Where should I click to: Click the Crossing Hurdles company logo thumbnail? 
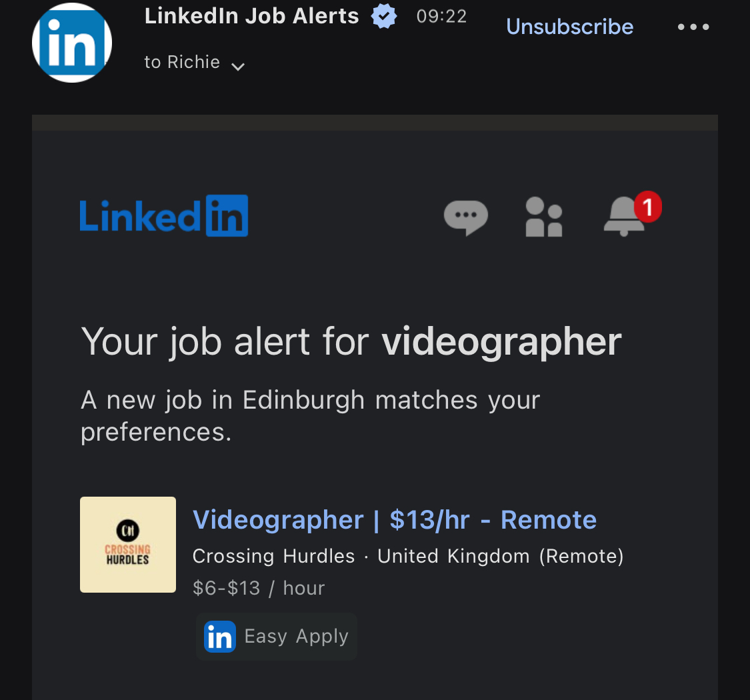[128, 545]
